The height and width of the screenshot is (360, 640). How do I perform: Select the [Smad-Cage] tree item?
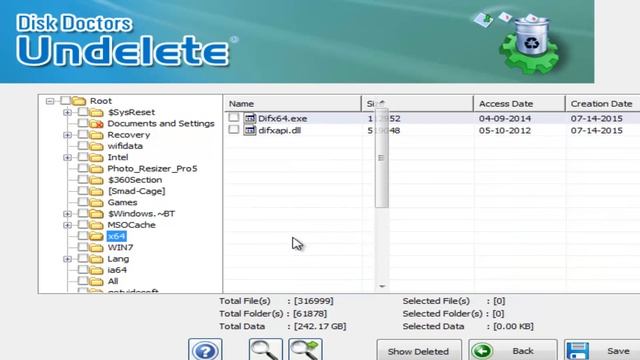(136, 191)
